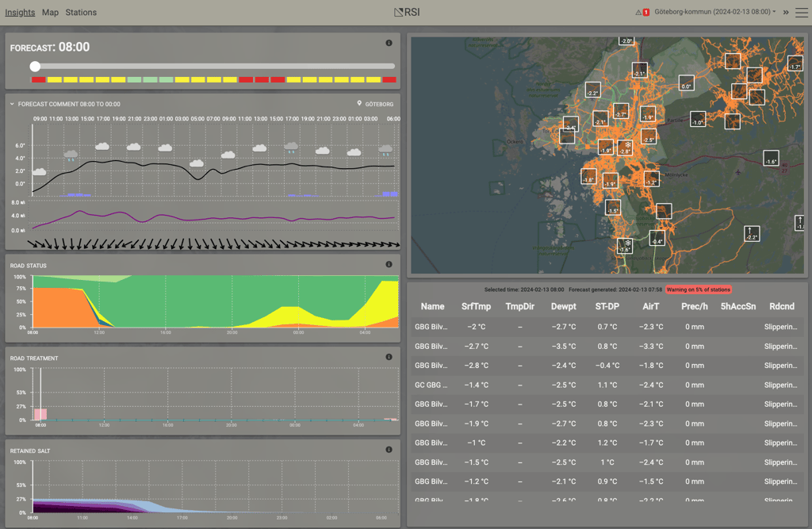
Task: Sort table by Prec/h column
Action: 695,306
